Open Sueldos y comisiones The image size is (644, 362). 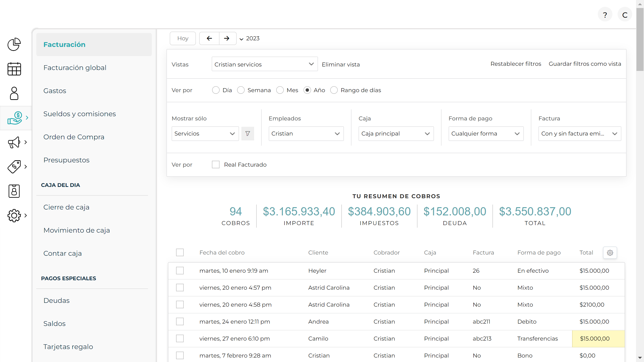coord(79,114)
